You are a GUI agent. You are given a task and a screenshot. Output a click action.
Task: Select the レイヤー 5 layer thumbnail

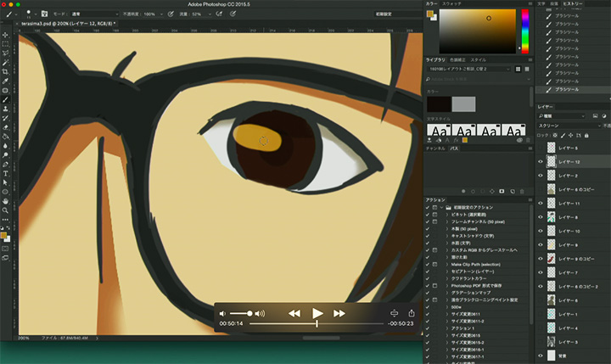pyautogui.click(x=551, y=148)
